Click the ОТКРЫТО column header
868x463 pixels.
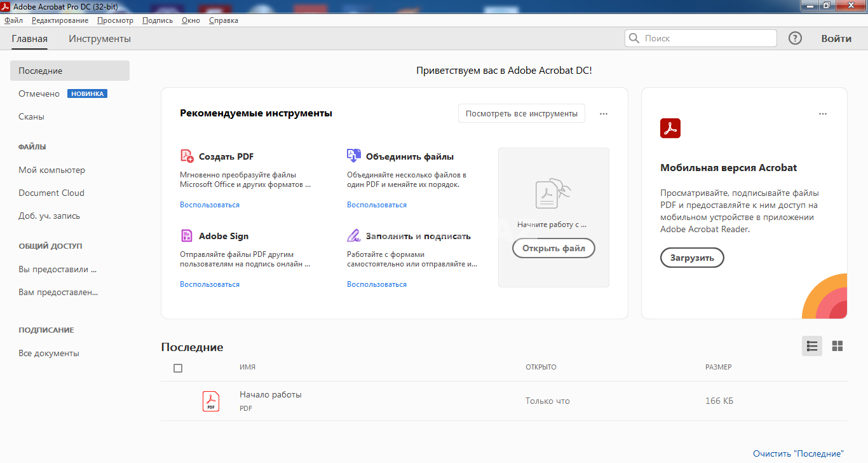coord(541,368)
